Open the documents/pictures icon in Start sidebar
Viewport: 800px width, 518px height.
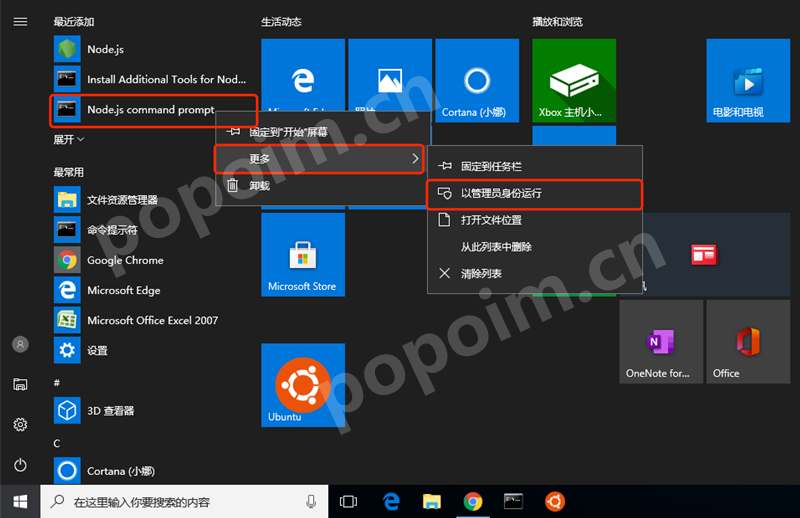click(20, 384)
